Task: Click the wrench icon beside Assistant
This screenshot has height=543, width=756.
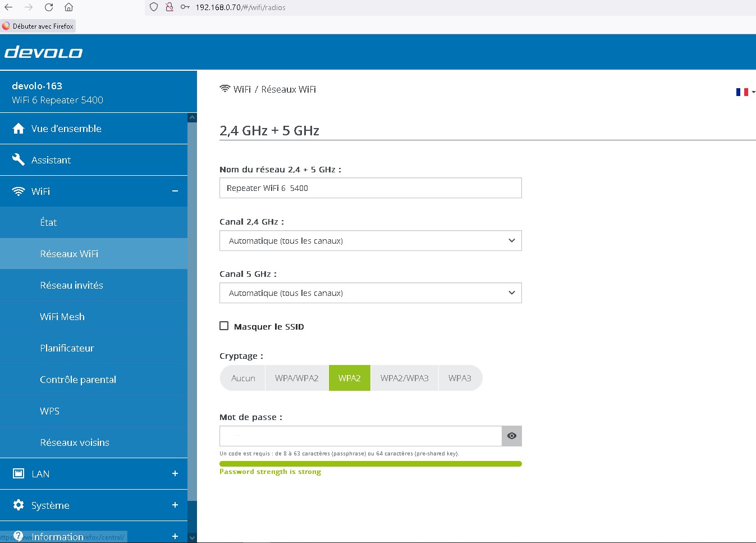Action: pyautogui.click(x=19, y=160)
